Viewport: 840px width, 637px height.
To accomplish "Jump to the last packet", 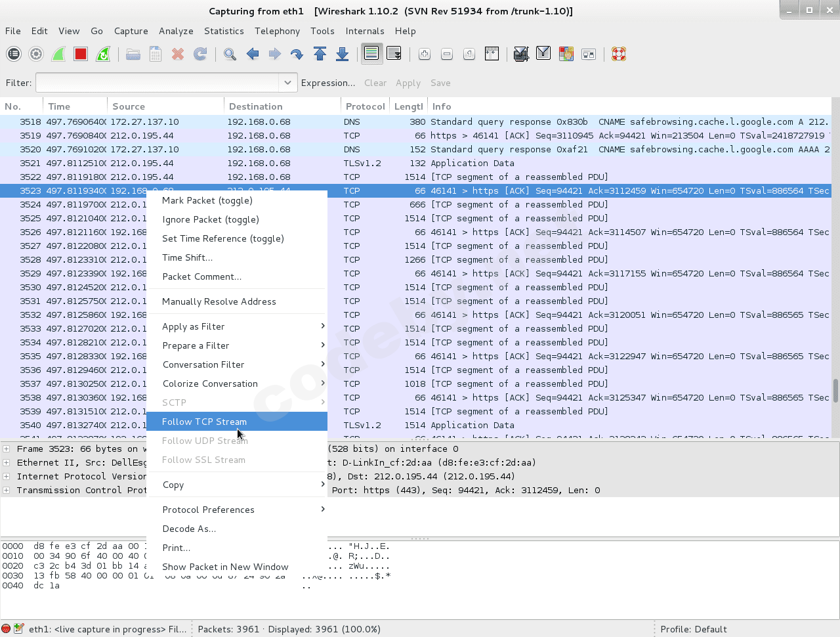I will click(x=342, y=54).
